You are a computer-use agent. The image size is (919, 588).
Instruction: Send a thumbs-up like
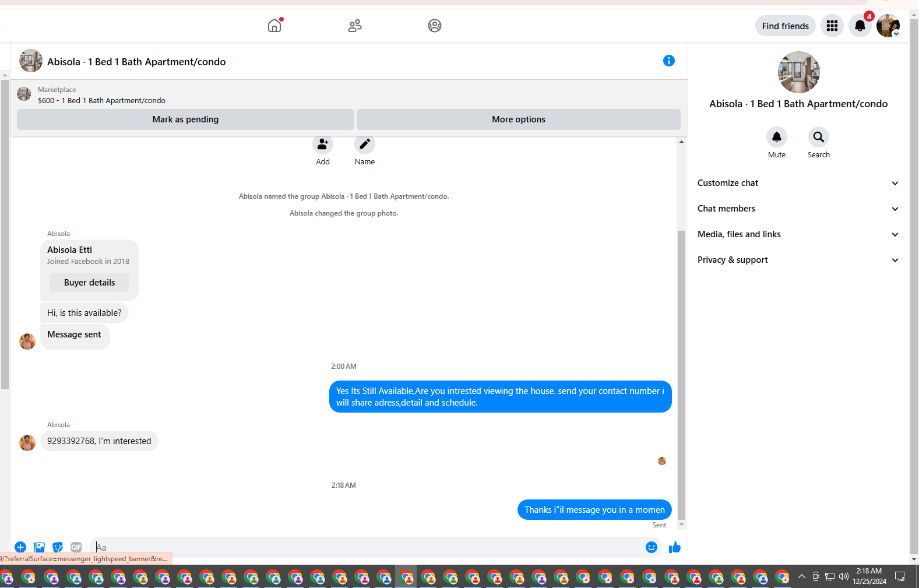675,547
